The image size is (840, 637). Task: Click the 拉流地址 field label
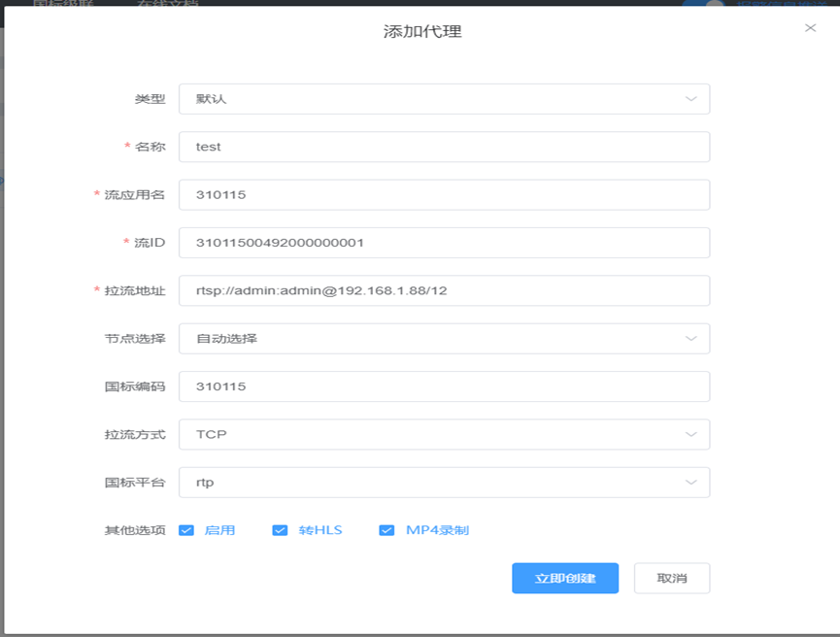click(x=135, y=291)
